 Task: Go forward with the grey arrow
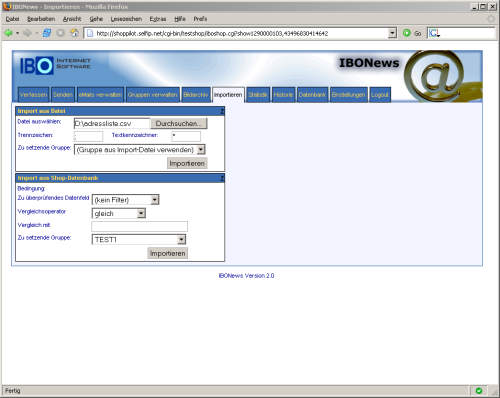(27, 33)
